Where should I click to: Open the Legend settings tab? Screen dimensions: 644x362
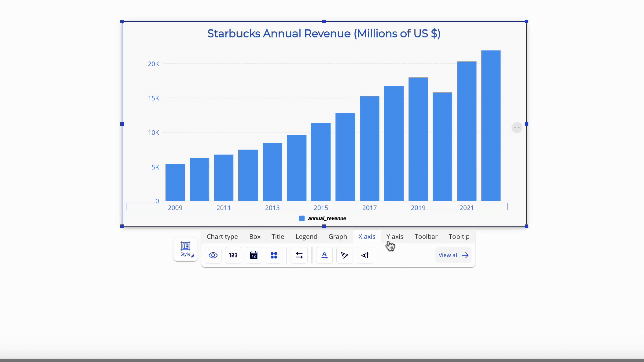click(306, 237)
